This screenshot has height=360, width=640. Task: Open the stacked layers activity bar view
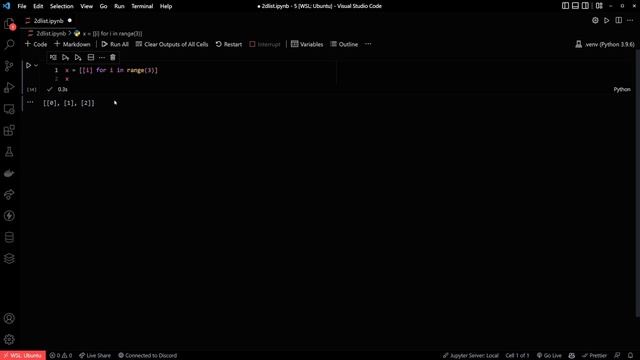[9, 258]
